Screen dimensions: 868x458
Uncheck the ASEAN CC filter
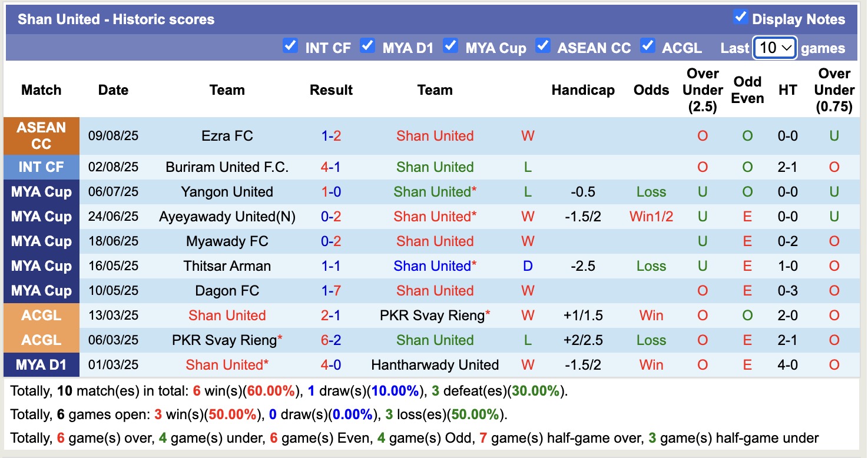point(542,45)
